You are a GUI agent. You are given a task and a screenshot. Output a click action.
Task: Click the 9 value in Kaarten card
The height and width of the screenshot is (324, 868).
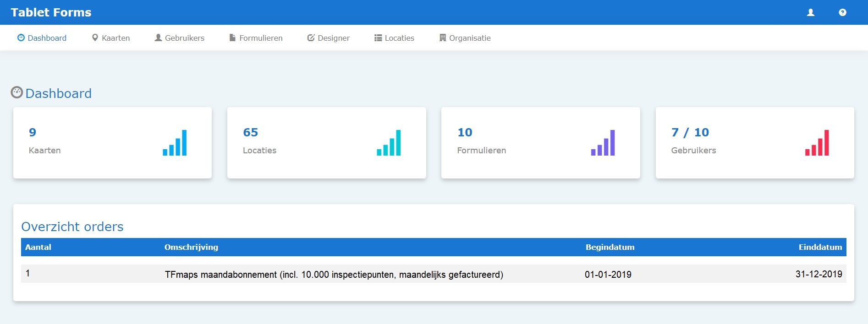(x=33, y=132)
